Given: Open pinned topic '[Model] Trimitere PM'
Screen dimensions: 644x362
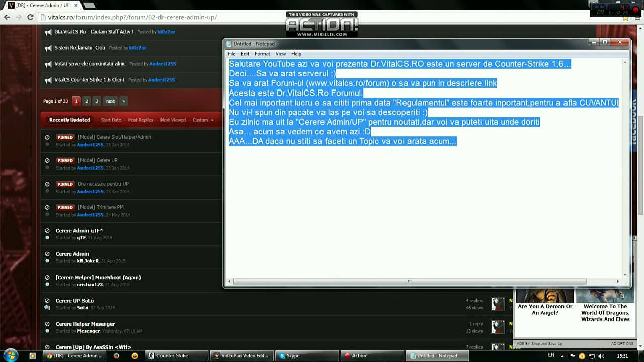Looking at the screenshot, I should point(101,207).
